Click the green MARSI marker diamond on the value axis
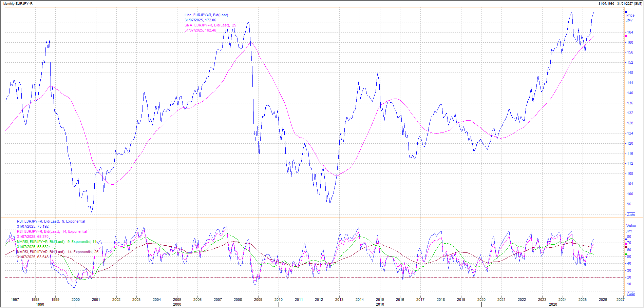 coord(626,254)
